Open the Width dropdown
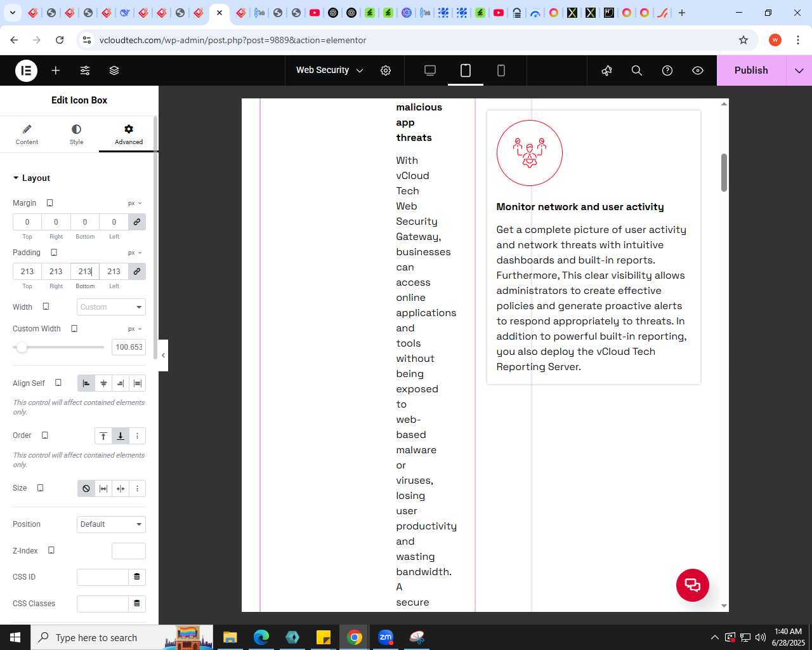 point(111,307)
